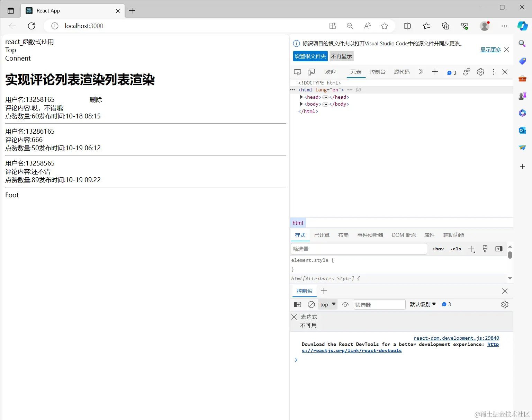Switch to the 源代码 tab
This screenshot has width=532, height=420.
tap(402, 72)
